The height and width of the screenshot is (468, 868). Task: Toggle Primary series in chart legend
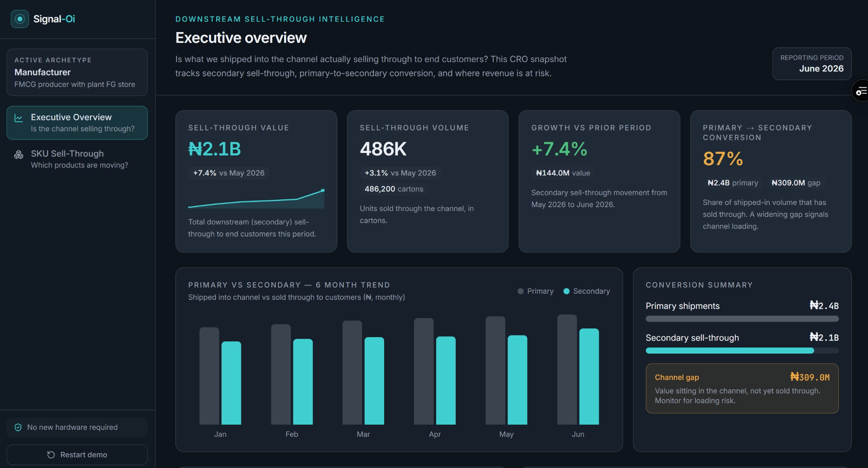point(535,291)
